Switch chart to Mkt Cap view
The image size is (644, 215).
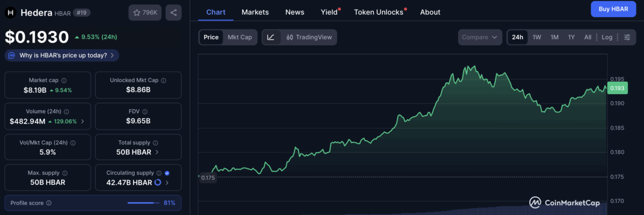[x=239, y=37]
